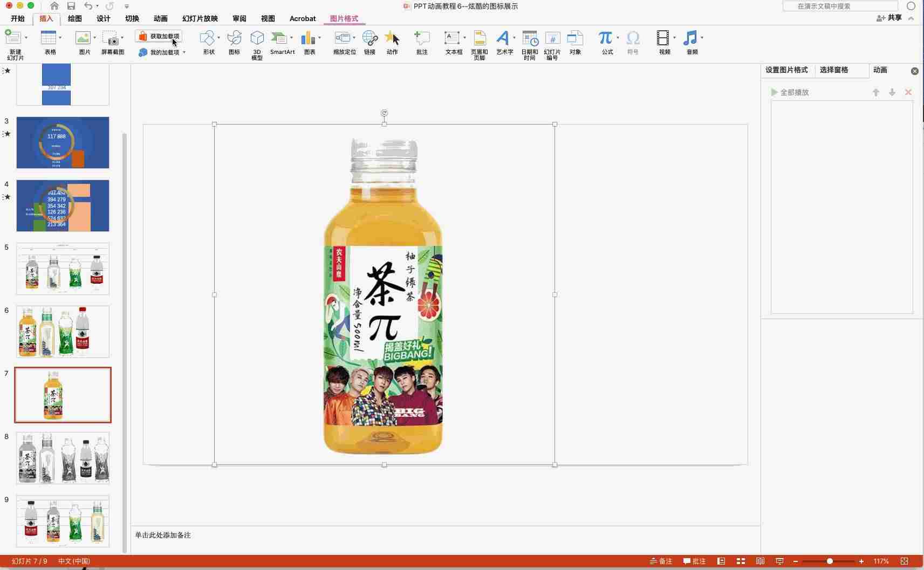Click the notes area placeholder text

click(x=163, y=535)
